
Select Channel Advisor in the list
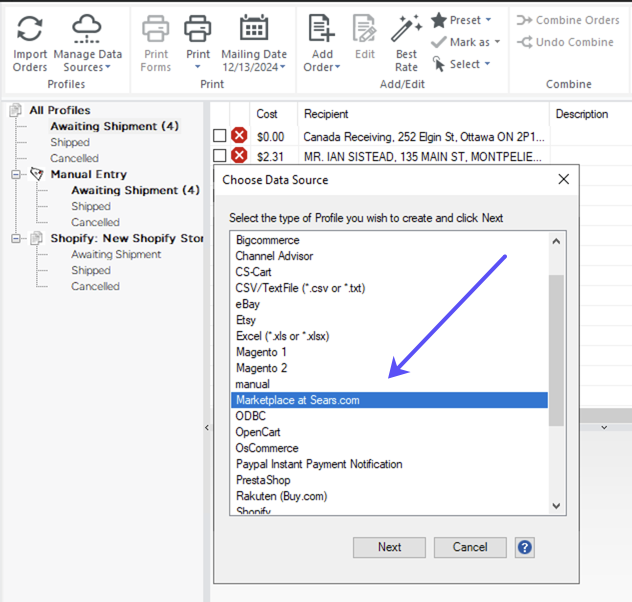[x=389, y=256]
